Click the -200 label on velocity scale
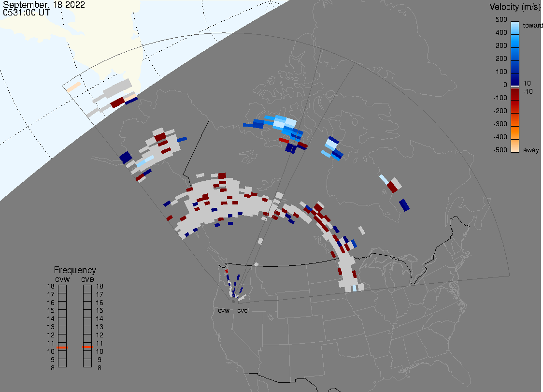 pyautogui.click(x=500, y=111)
